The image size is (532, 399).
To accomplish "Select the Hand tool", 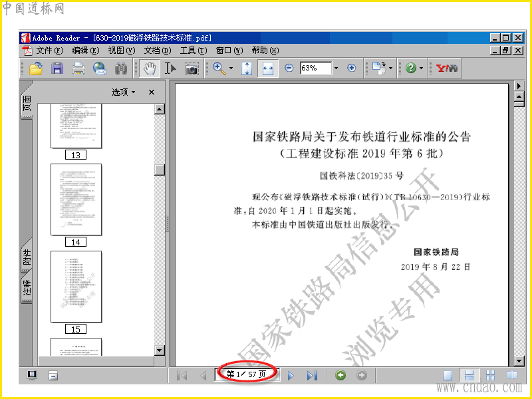I will 149,68.
